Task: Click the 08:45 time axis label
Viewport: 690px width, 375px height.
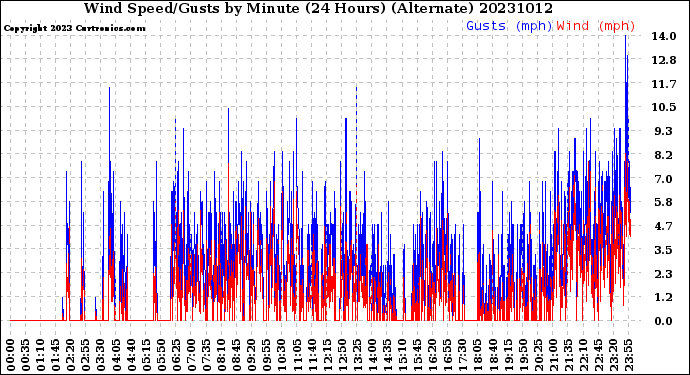Action: tap(236, 355)
